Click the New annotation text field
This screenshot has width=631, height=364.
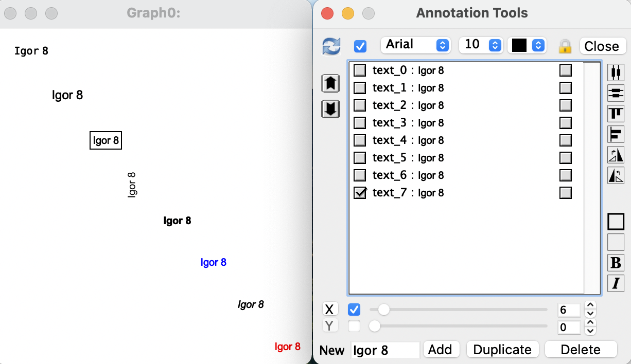[385, 350]
